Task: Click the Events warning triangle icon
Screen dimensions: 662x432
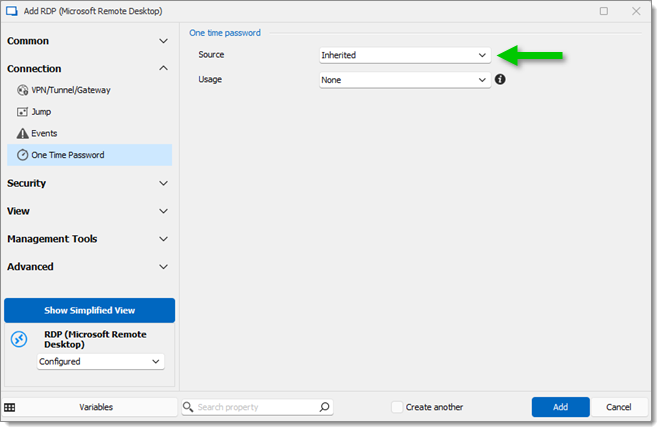Action: point(22,133)
